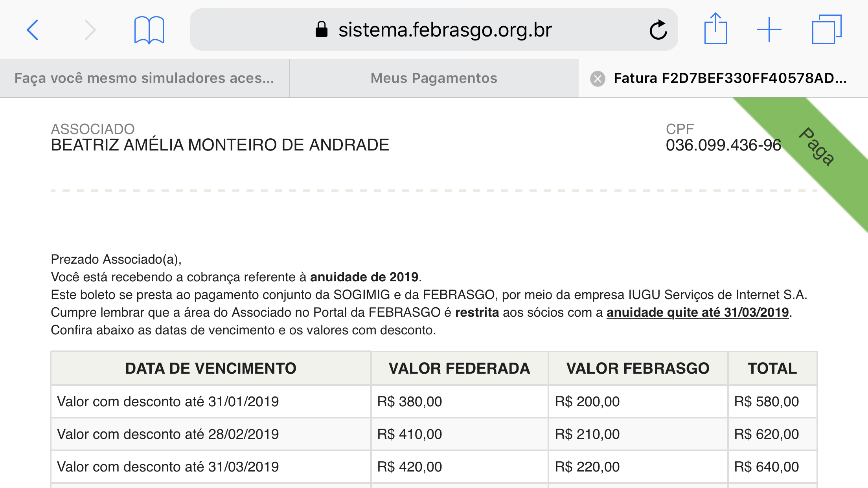The image size is (868, 488).
Task: Open the bookmarks book icon
Action: pyautogui.click(x=149, y=30)
